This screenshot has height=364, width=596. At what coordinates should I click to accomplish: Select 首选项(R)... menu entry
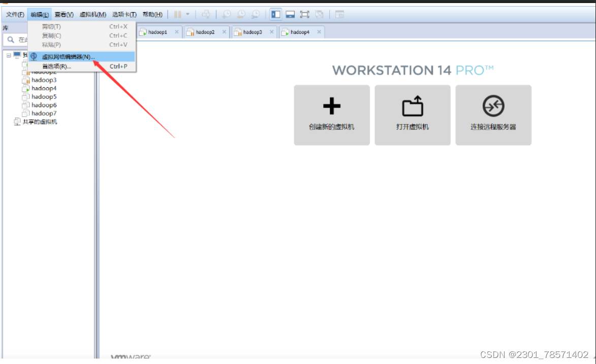pos(82,66)
